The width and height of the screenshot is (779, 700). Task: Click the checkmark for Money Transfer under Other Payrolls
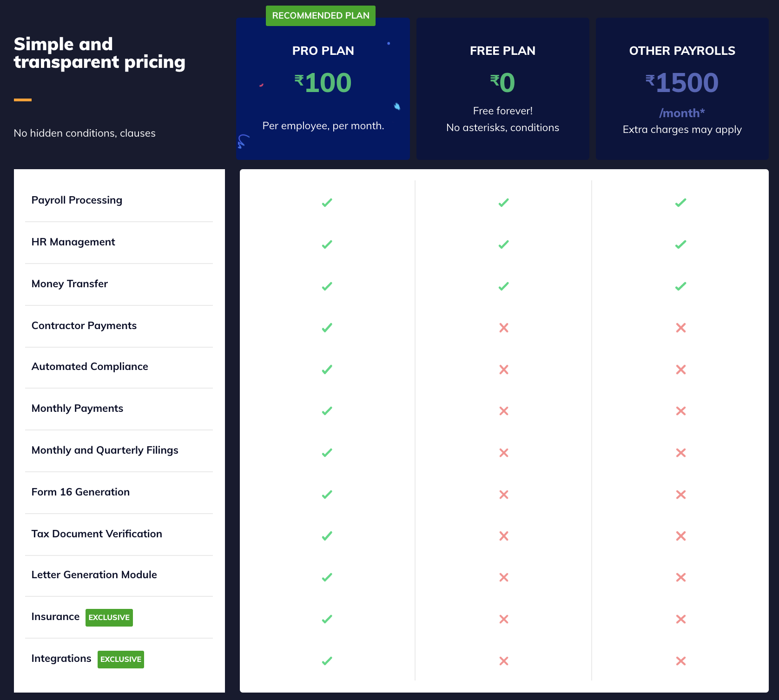(x=681, y=285)
